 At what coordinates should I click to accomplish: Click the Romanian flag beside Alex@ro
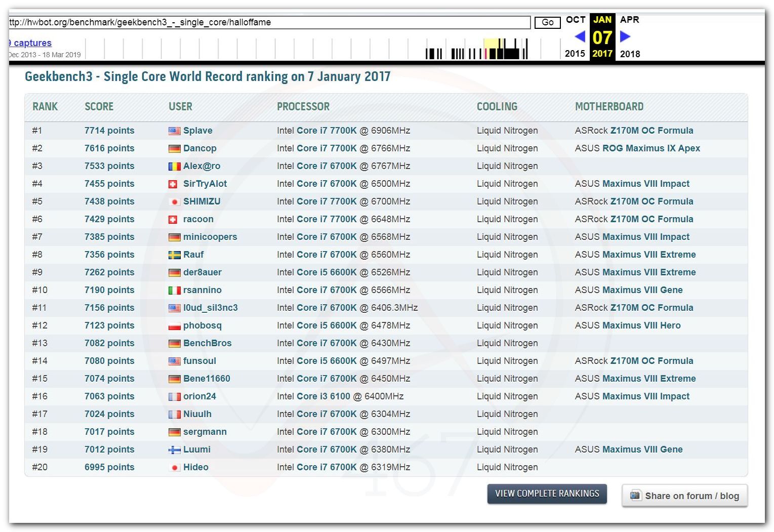[x=174, y=166]
